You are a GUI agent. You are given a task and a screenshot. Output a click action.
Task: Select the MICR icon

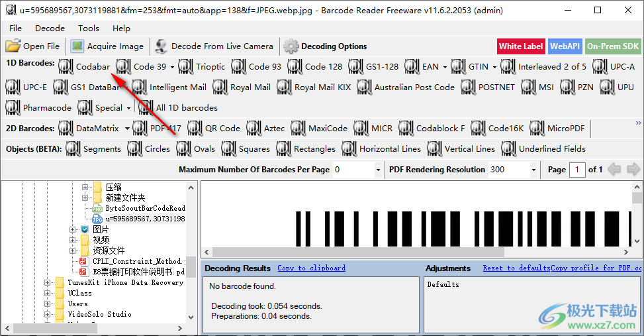[361, 129]
